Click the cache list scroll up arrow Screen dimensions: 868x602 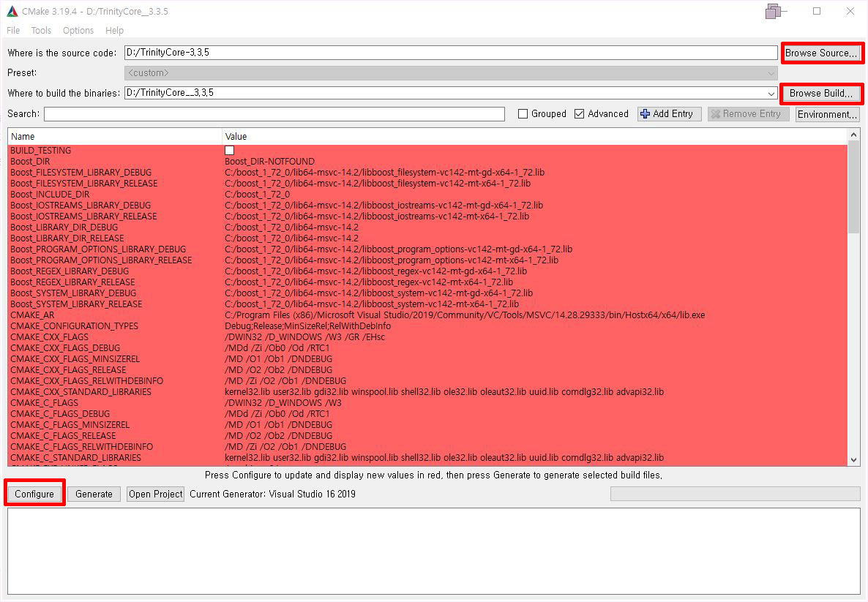[853, 135]
